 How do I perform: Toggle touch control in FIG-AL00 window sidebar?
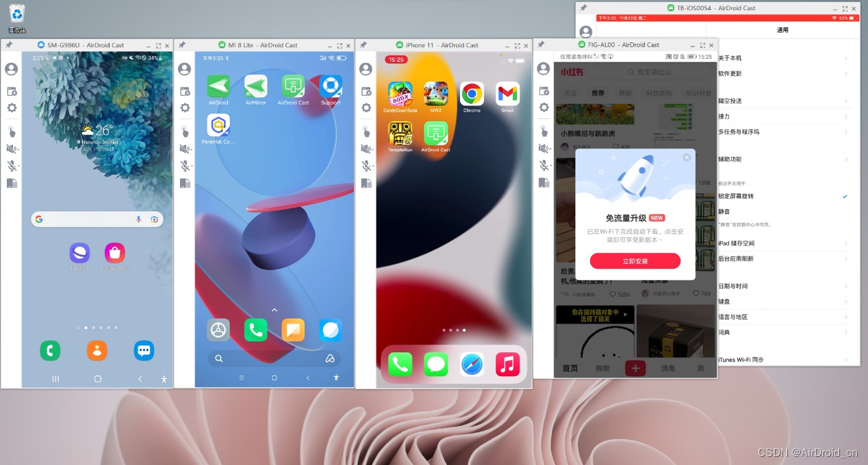tap(544, 131)
